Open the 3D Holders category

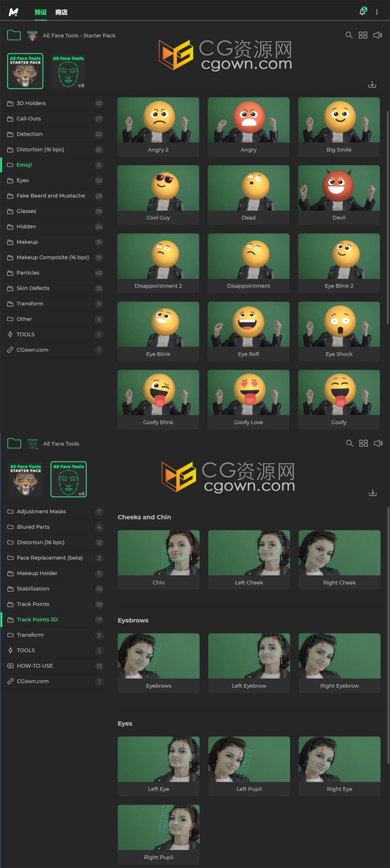point(53,103)
